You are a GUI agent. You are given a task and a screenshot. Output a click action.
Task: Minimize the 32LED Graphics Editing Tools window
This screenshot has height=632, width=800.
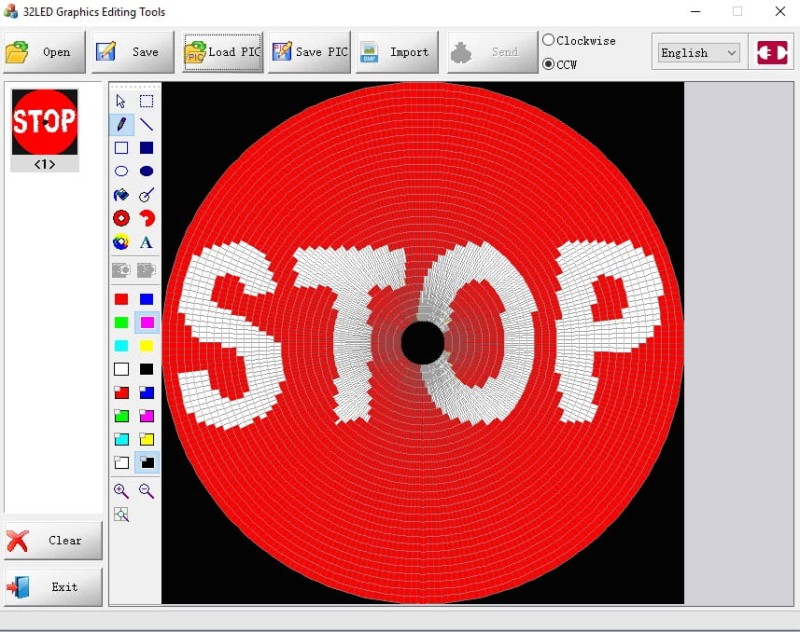(695, 11)
